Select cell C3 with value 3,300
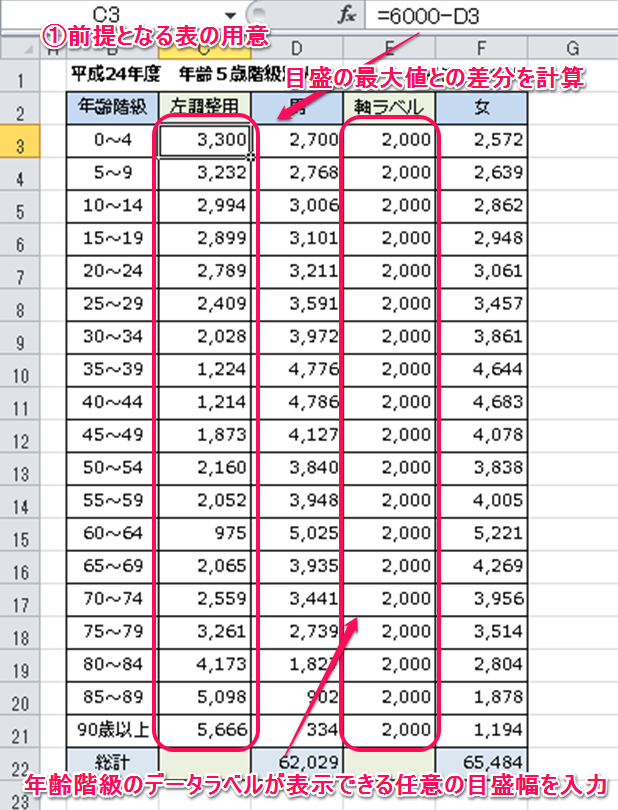Image resolution: width=618 pixels, height=810 pixels. click(x=205, y=140)
